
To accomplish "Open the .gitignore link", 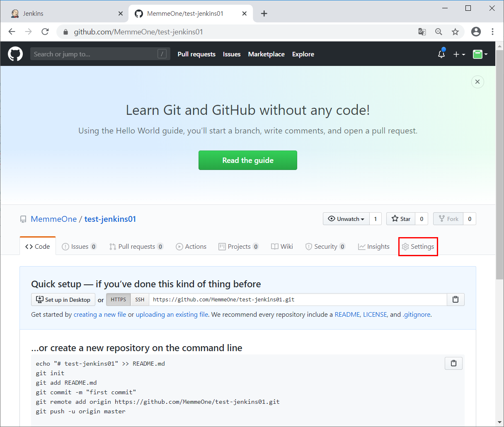I will click(x=417, y=315).
